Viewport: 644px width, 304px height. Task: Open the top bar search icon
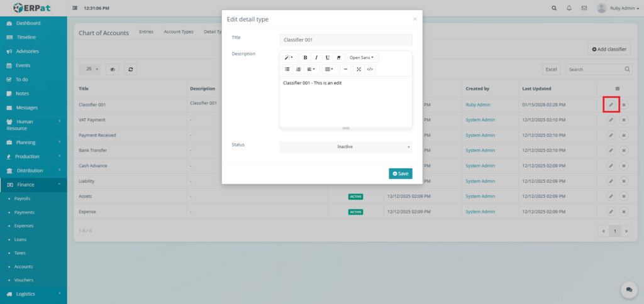(554, 8)
